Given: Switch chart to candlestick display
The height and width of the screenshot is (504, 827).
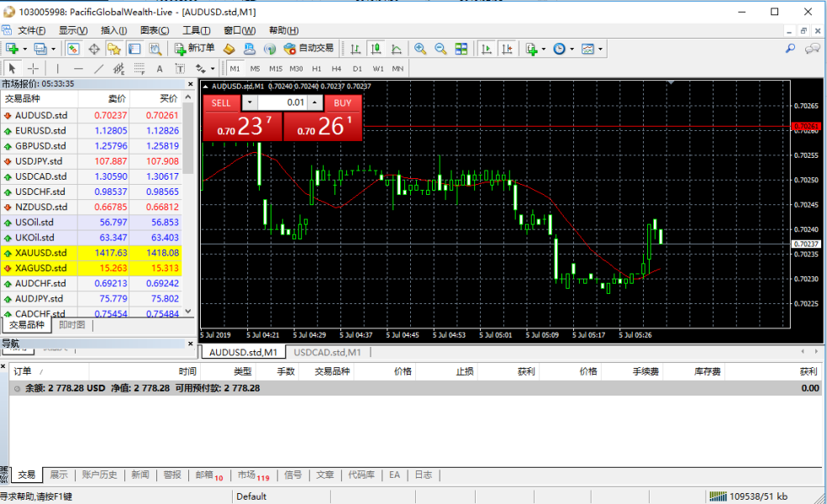Looking at the screenshot, I should pyautogui.click(x=376, y=49).
